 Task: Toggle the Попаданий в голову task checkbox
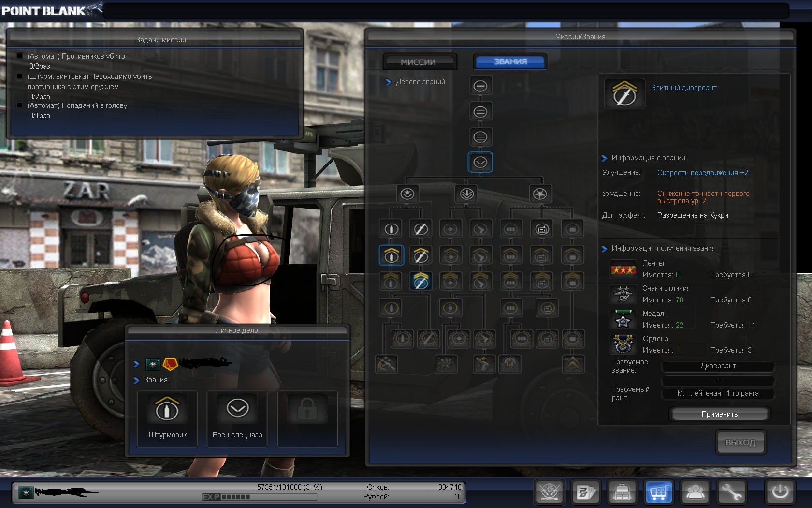click(x=19, y=105)
